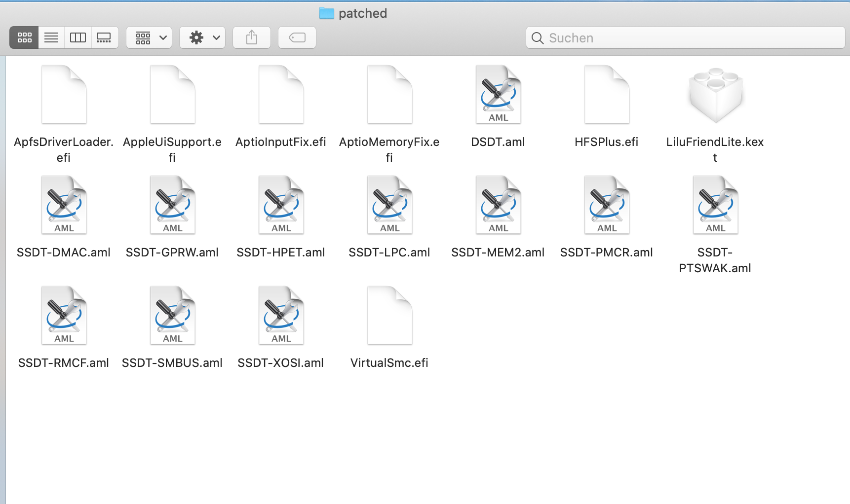850x504 pixels.
Task: Click the SSDT-PMCR.aml file name
Action: pos(607,252)
